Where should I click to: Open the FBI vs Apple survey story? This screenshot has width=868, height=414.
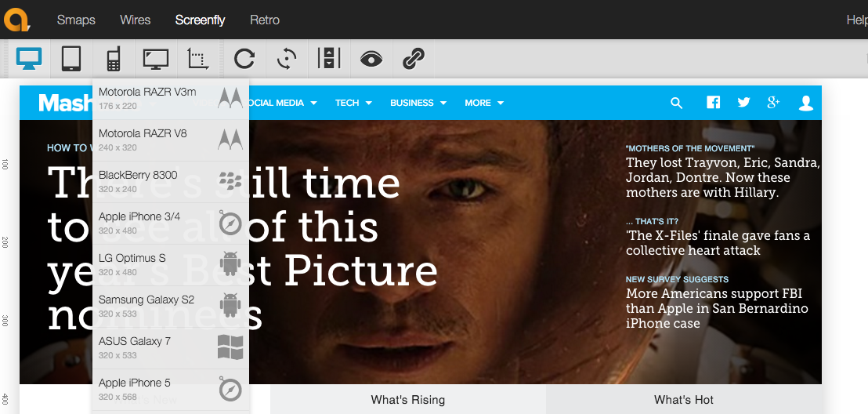point(717,308)
